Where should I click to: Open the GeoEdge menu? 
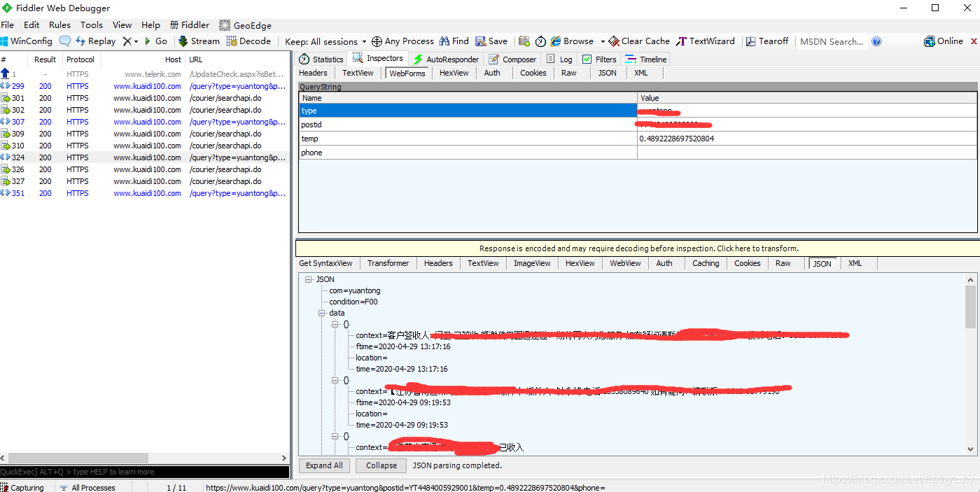point(245,24)
